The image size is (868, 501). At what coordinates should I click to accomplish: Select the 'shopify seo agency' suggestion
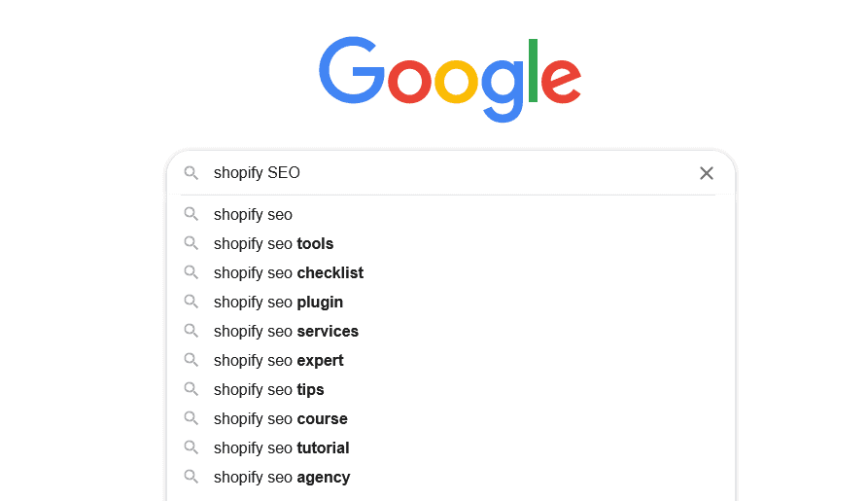click(451, 478)
